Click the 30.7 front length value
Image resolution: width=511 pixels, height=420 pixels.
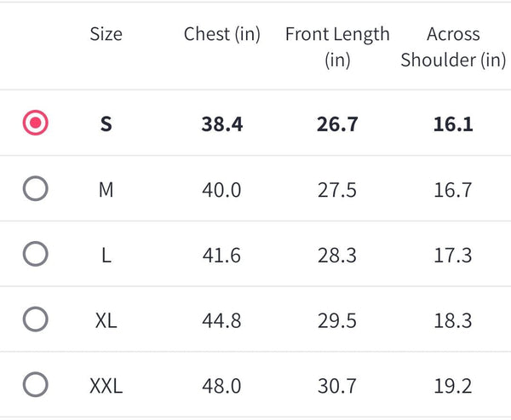pos(337,386)
